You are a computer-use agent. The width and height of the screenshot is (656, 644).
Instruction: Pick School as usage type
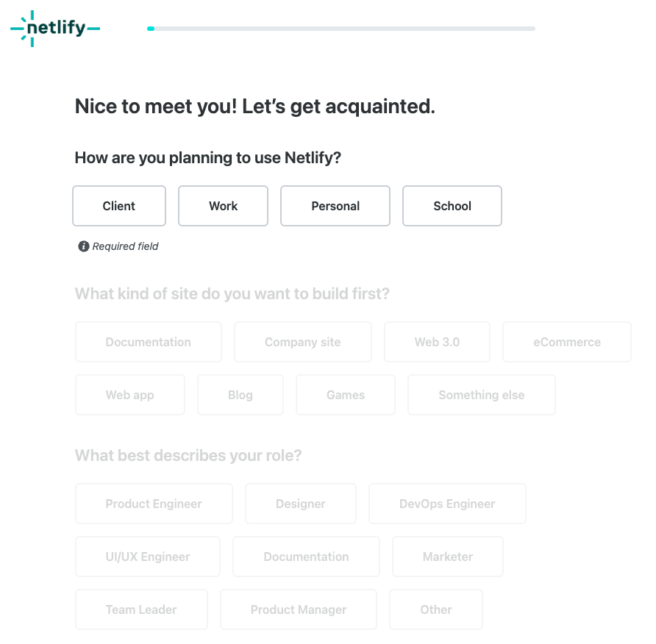click(452, 206)
